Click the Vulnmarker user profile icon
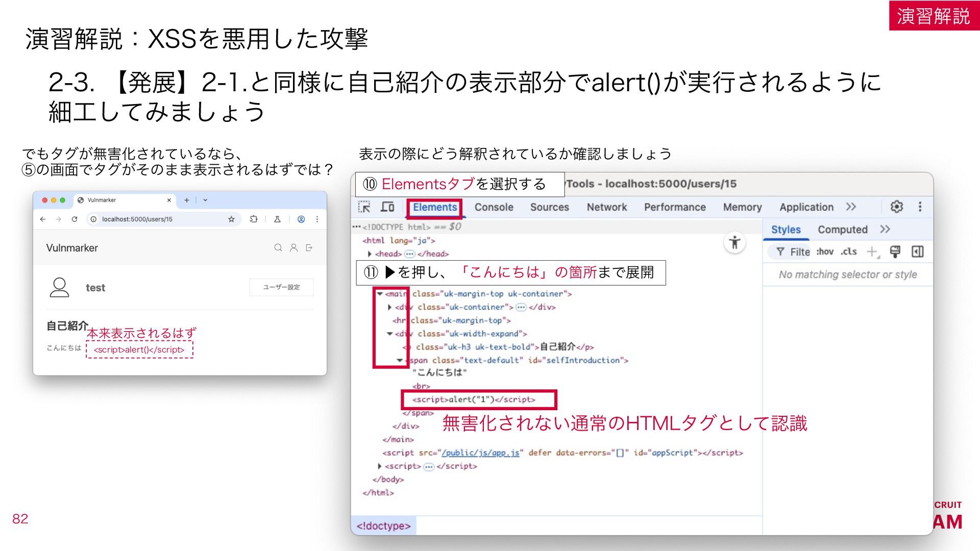This screenshot has height=551, width=980. click(x=293, y=248)
